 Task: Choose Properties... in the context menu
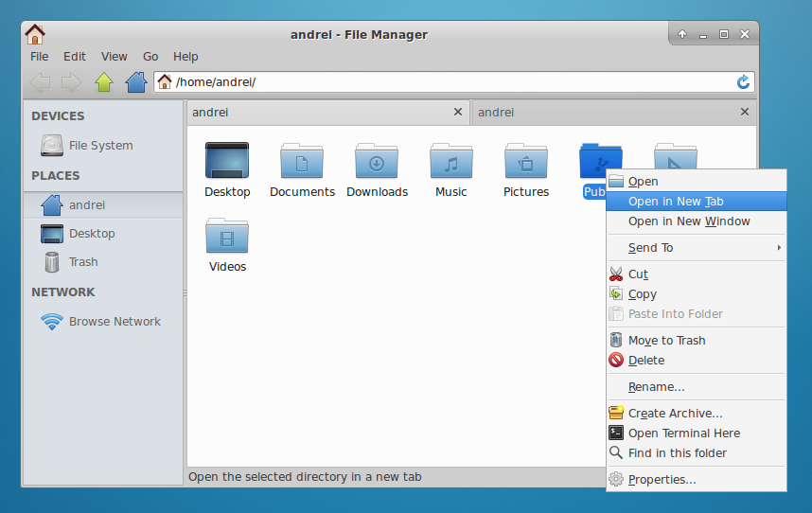click(x=696, y=479)
